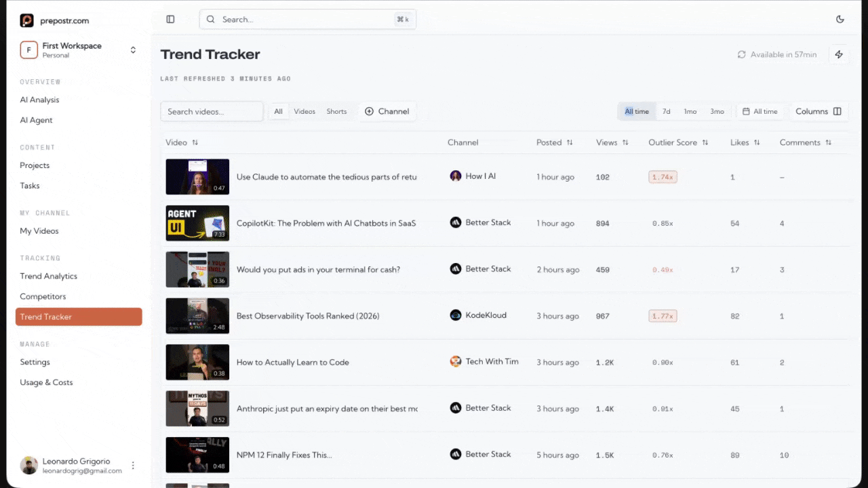Viewport: 868px width, 488px height.
Task: Open CopilotKit AGENT UI video thumbnail
Action: [197, 223]
